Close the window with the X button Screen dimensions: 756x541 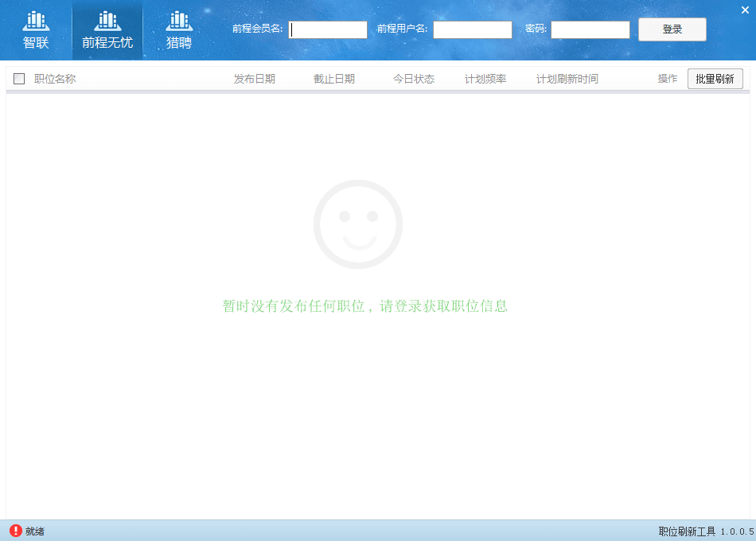(x=745, y=10)
